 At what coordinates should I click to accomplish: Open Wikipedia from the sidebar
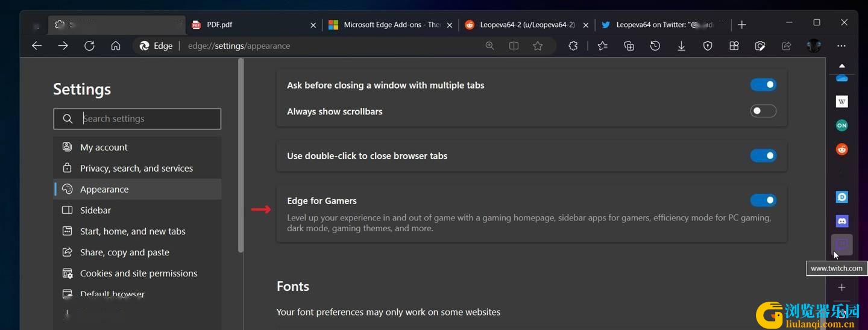pyautogui.click(x=842, y=101)
